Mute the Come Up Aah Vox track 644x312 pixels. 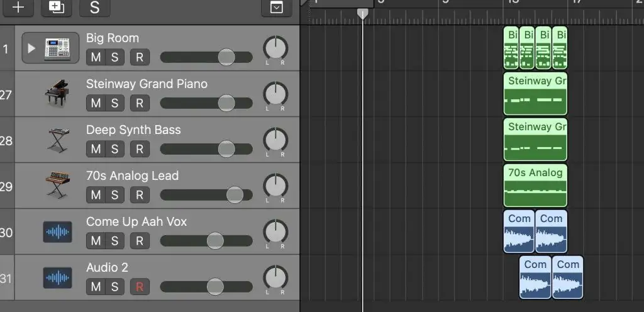96,241
